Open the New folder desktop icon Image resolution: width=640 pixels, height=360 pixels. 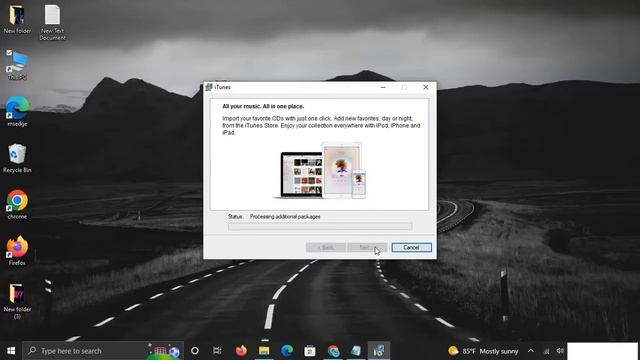17,18
